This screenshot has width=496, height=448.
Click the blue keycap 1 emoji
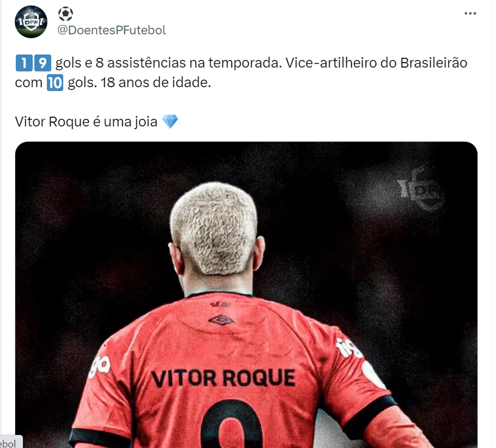pos(24,63)
